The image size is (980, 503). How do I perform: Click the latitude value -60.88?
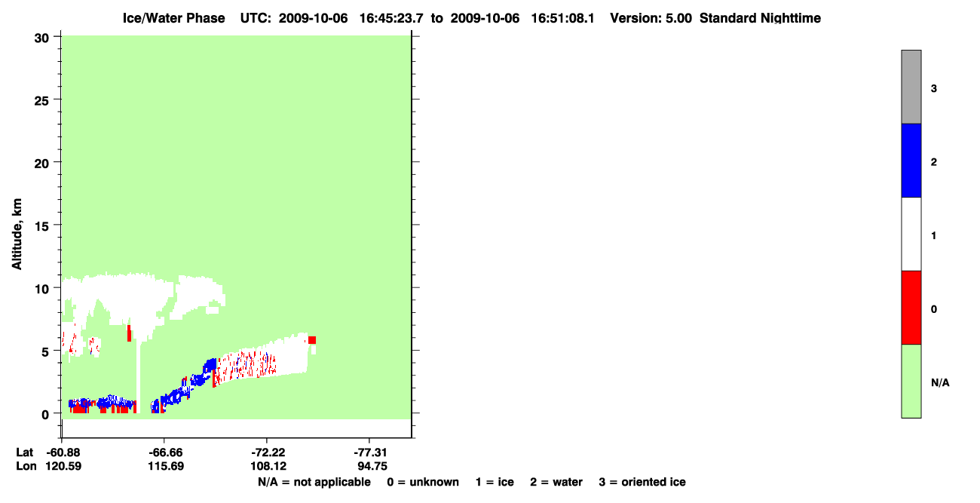point(64,452)
